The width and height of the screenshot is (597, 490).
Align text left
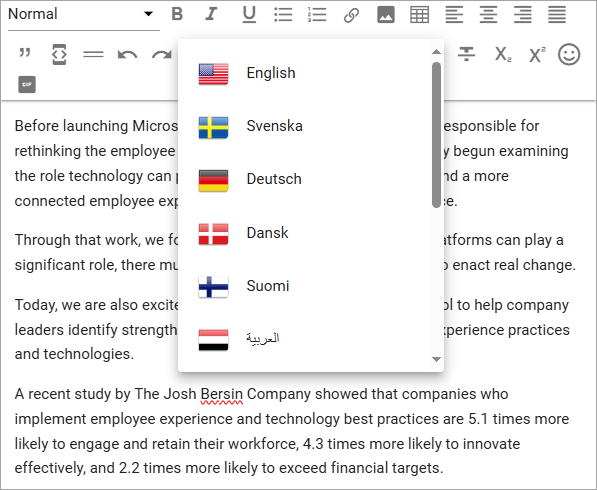tap(454, 15)
